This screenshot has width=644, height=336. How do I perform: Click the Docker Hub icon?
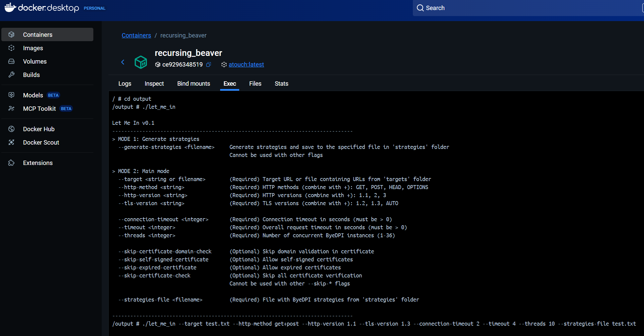[x=11, y=129]
